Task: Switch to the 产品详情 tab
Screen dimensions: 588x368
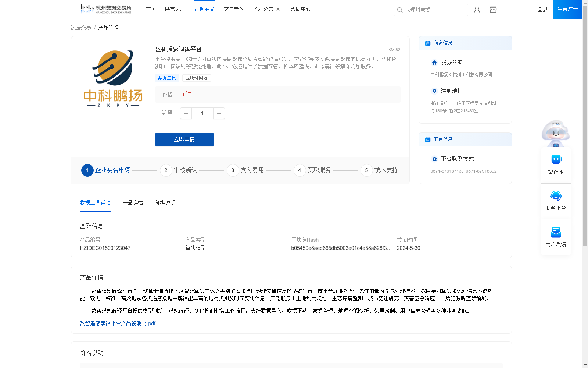Action: [x=133, y=203]
